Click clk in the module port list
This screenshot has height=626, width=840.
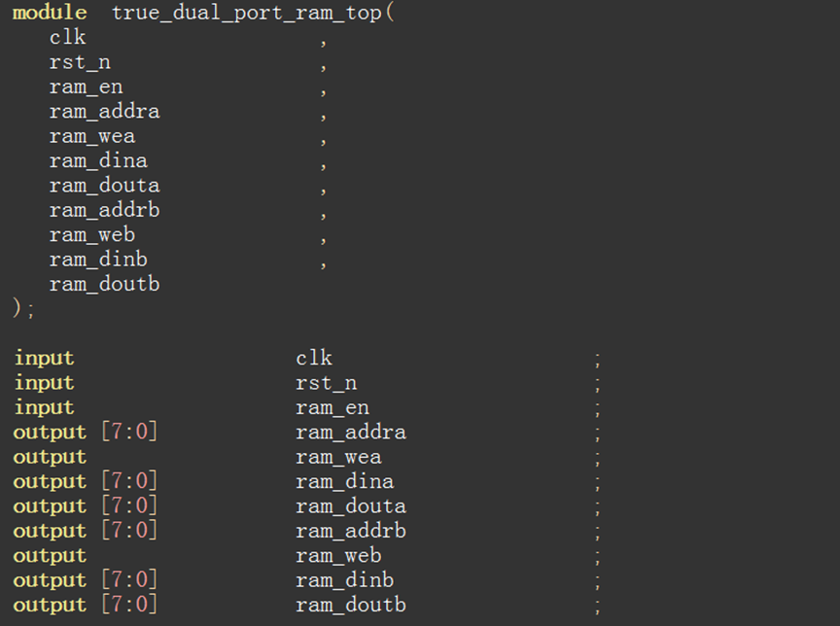pyautogui.click(x=68, y=38)
